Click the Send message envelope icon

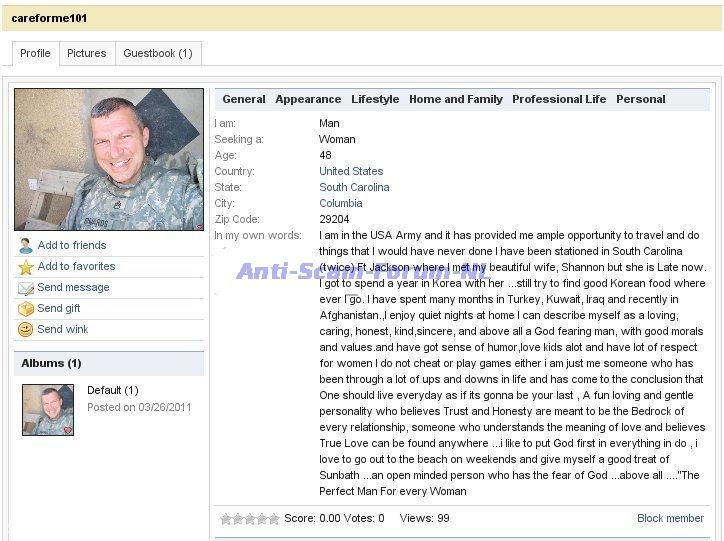[26, 288]
